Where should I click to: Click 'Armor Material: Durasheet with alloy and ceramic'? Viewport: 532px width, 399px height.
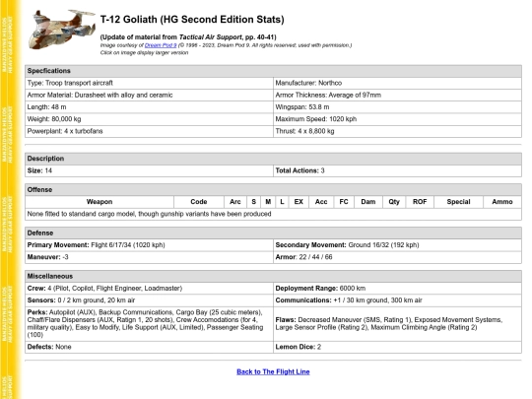coord(149,95)
